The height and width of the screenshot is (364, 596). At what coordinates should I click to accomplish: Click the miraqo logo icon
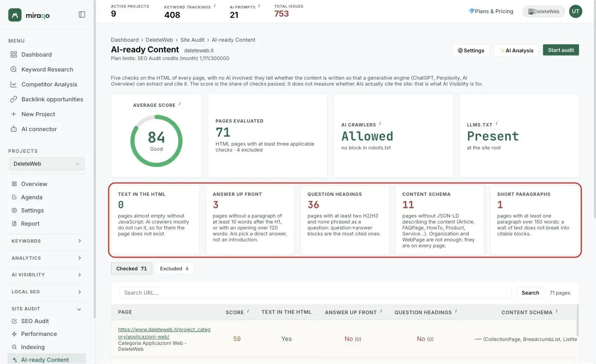[x=15, y=14]
